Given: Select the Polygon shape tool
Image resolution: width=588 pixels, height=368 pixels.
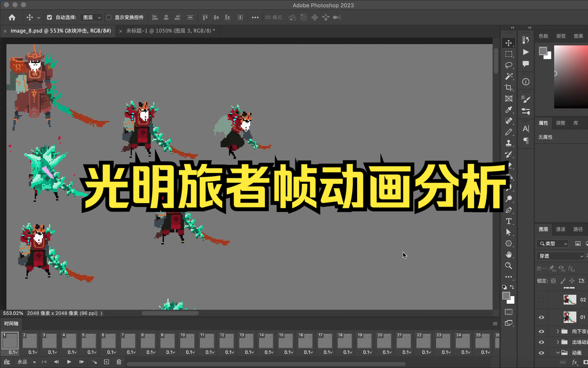Looking at the screenshot, I should click(x=509, y=243).
